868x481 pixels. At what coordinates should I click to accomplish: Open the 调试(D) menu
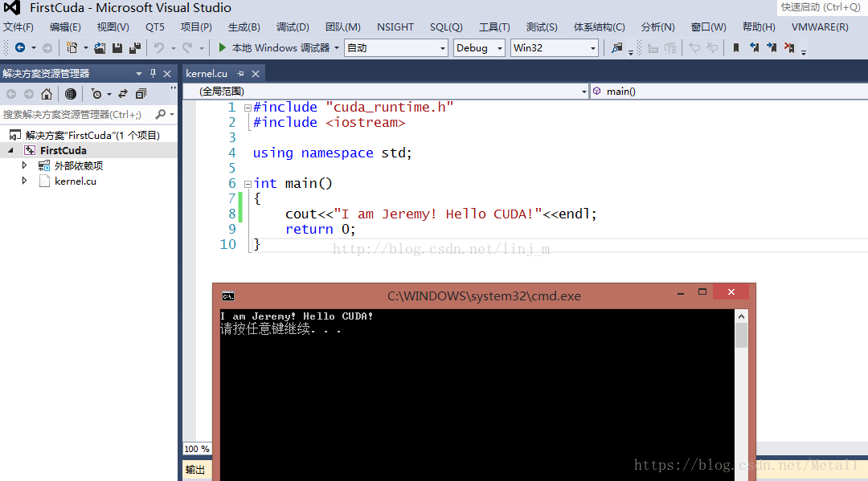(x=293, y=27)
